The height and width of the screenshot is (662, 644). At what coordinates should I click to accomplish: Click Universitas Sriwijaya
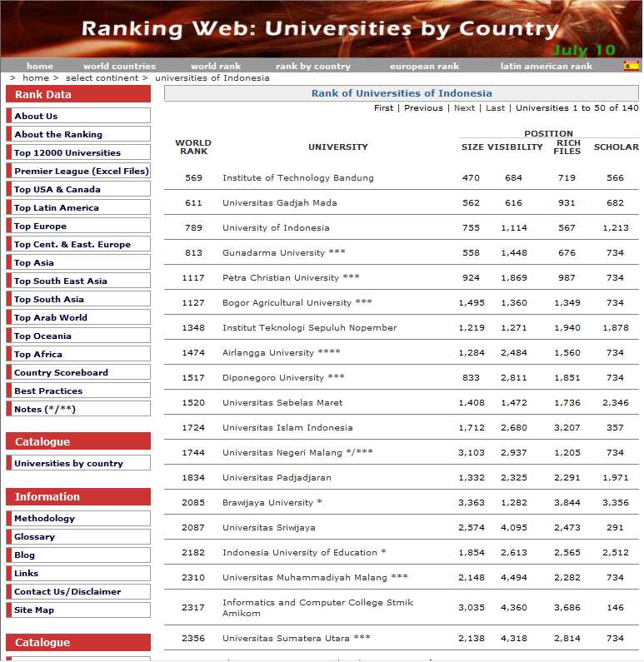point(269,527)
